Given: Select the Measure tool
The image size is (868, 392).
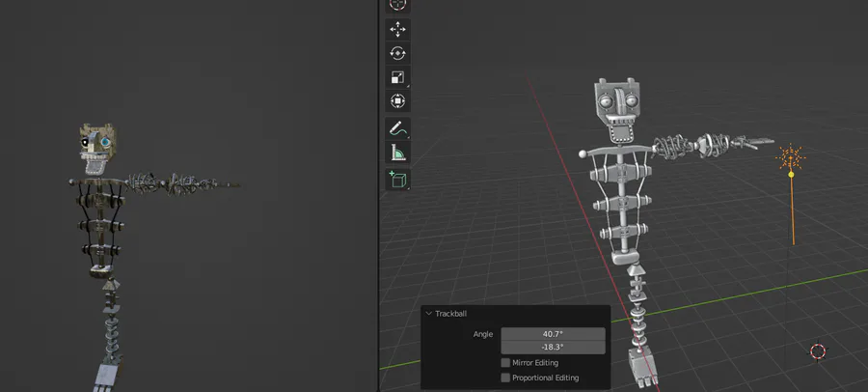Looking at the screenshot, I should pos(397,153).
